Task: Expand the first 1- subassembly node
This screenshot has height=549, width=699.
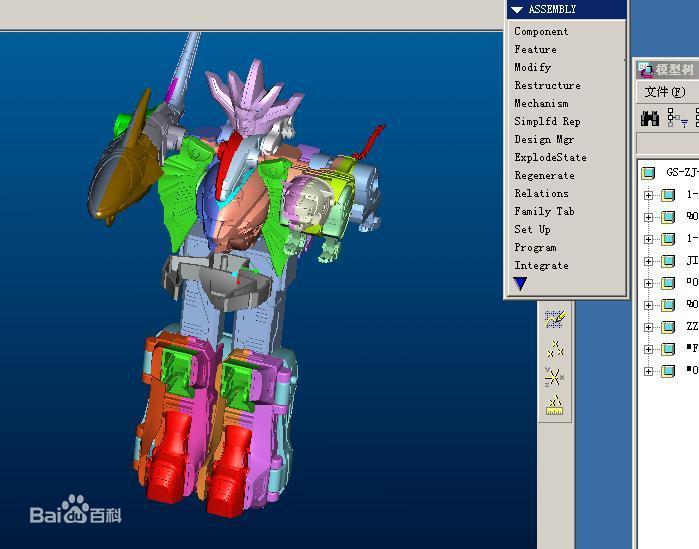Action: tap(649, 195)
